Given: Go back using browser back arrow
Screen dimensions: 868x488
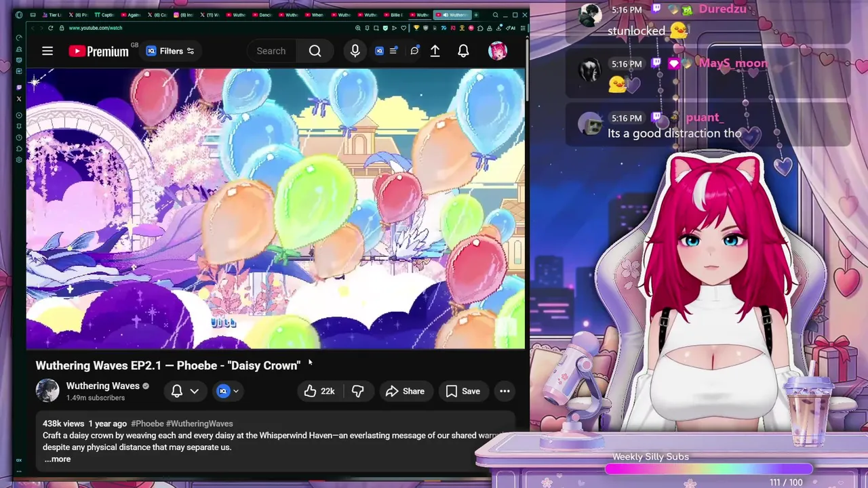Looking at the screenshot, I should (33, 28).
